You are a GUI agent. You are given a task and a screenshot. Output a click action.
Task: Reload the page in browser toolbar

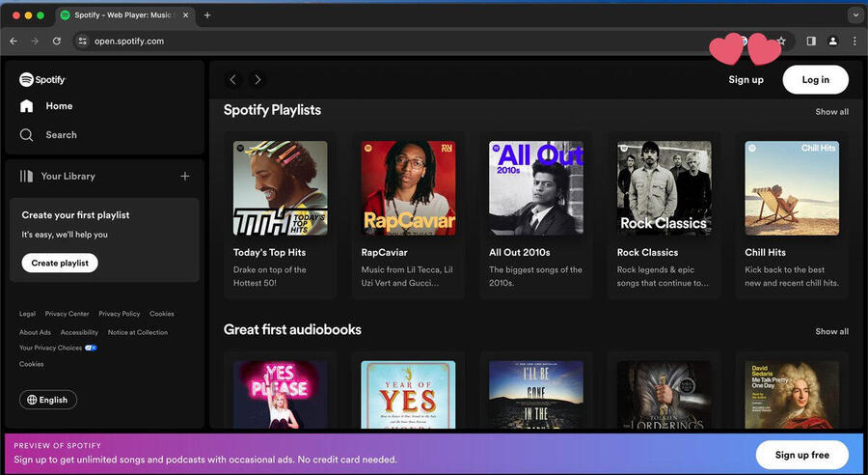click(57, 42)
